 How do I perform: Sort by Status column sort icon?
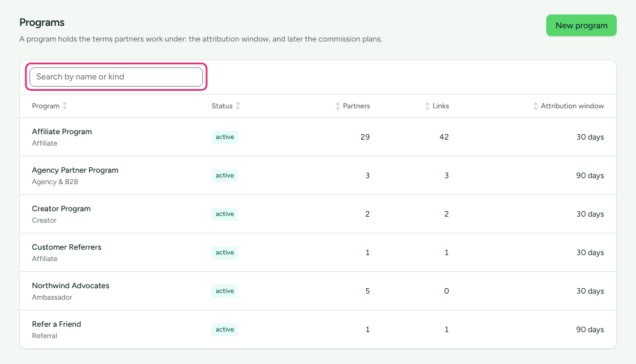pyautogui.click(x=238, y=106)
